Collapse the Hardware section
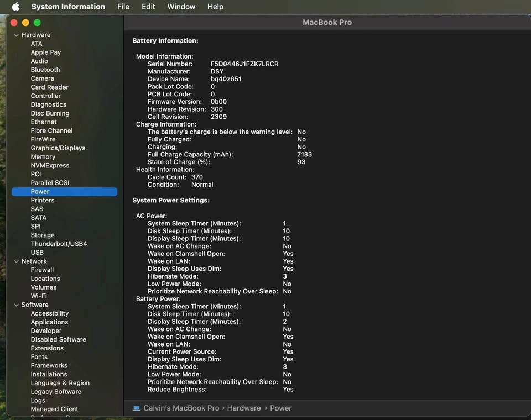Screen dimensions: 531x420 [x=16, y=35]
